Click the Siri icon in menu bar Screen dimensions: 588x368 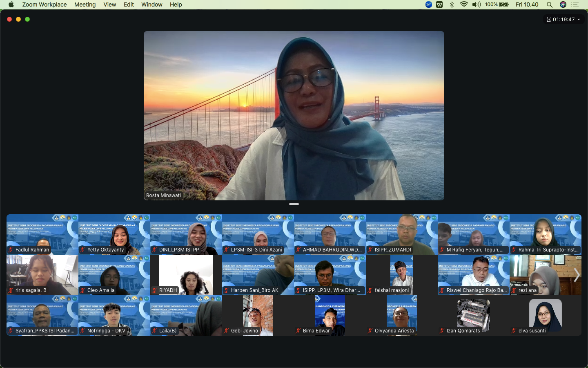click(563, 4)
